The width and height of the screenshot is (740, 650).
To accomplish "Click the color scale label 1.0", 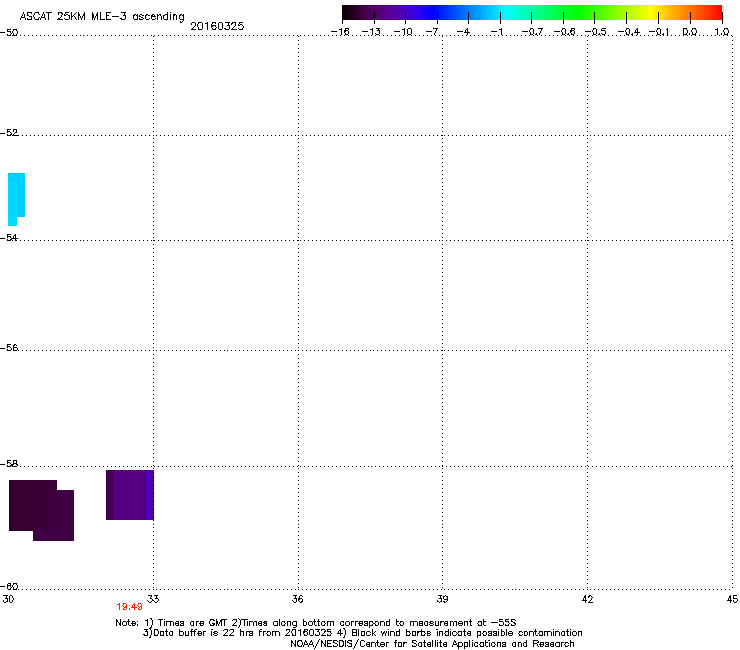I will point(722,32).
